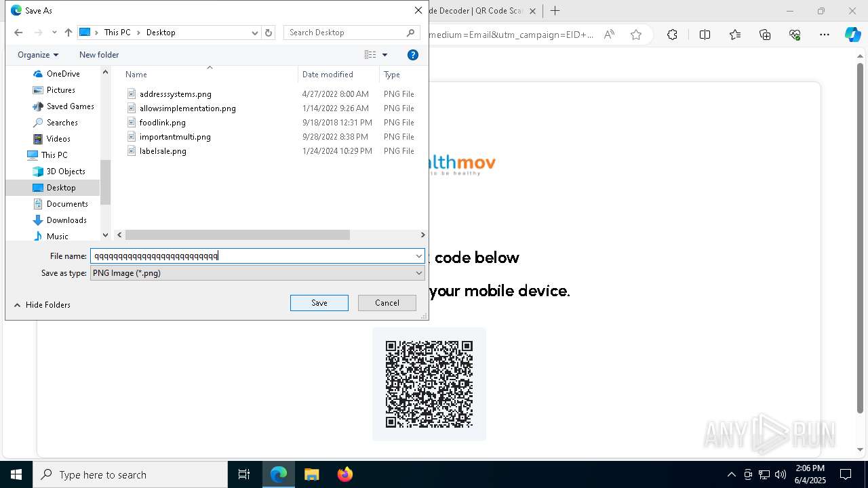The width and height of the screenshot is (868, 488).
Task: Click the forward navigation arrow in dialog
Action: click(39, 33)
